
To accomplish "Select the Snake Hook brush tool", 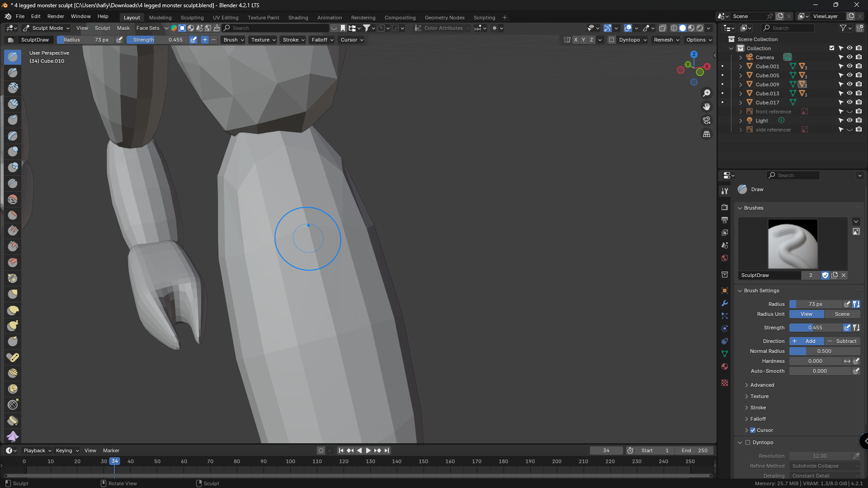I will (x=13, y=326).
